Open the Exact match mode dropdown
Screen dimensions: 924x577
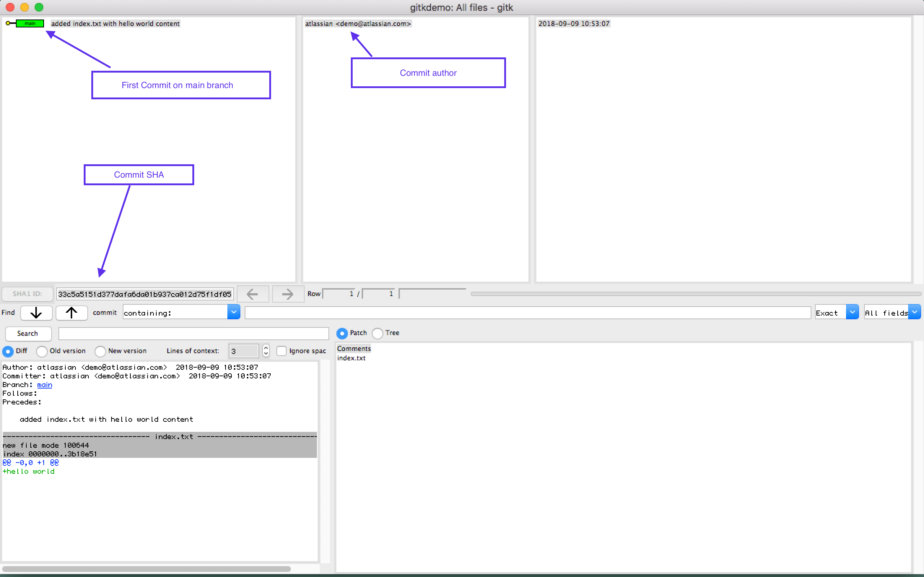pos(852,312)
